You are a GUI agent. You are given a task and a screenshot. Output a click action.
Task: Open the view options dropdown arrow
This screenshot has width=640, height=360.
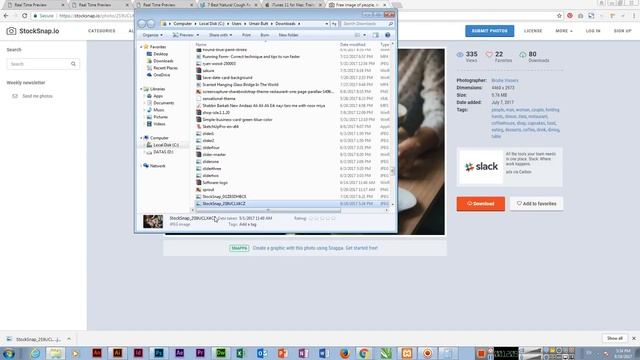pyautogui.click(x=364, y=35)
